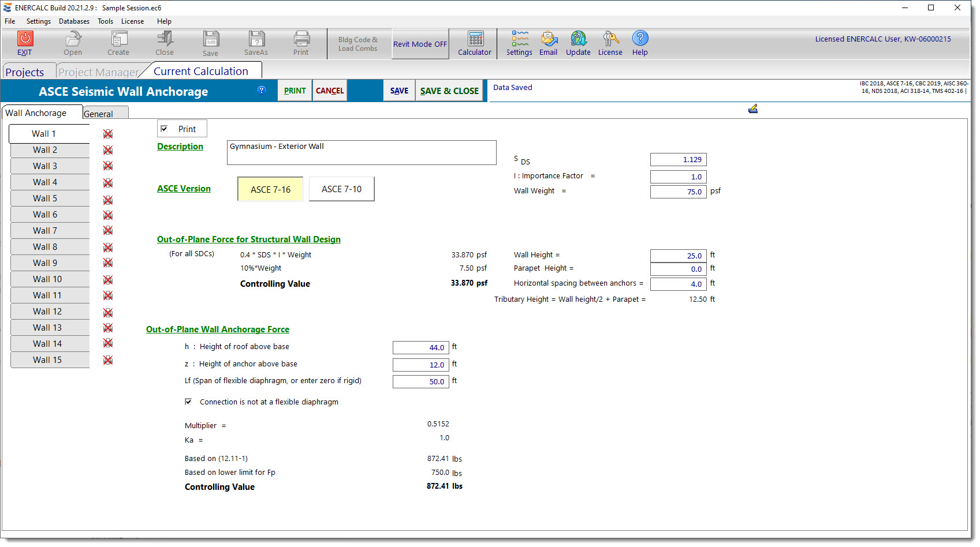Delete Wall 13 with its red X icon
This screenshot has height=547, width=980.
click(x=108, y=328)
